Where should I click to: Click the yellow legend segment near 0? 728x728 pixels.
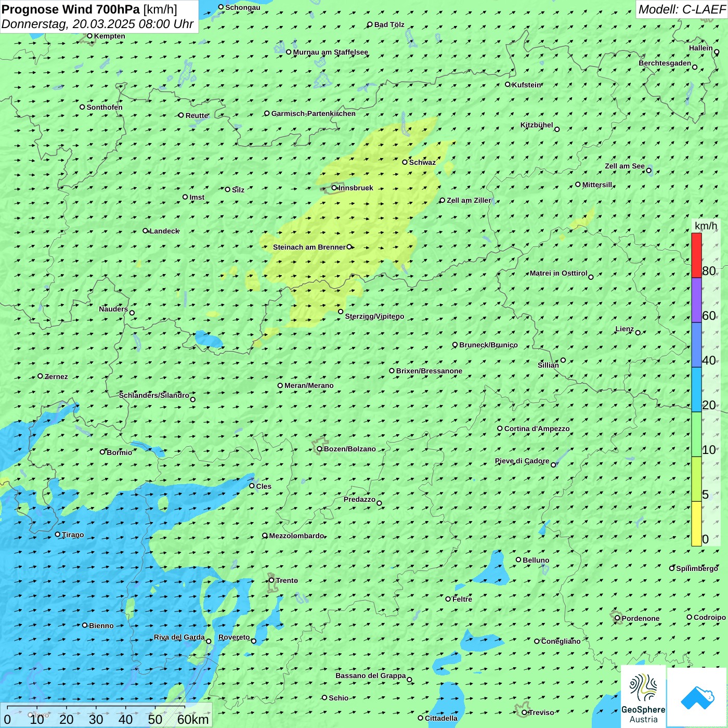pos(696,524)
